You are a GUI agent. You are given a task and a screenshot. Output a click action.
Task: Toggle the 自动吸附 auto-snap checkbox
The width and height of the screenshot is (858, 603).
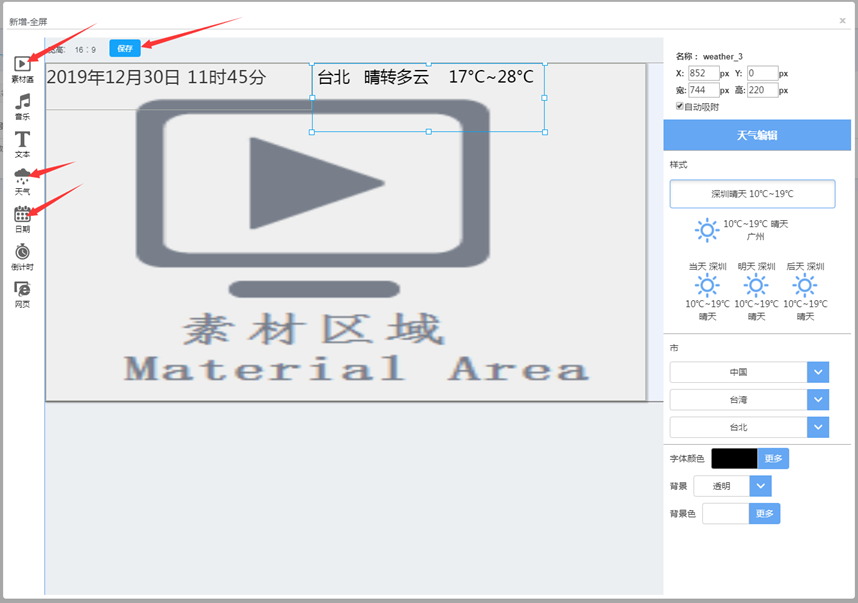click(680, 106)
